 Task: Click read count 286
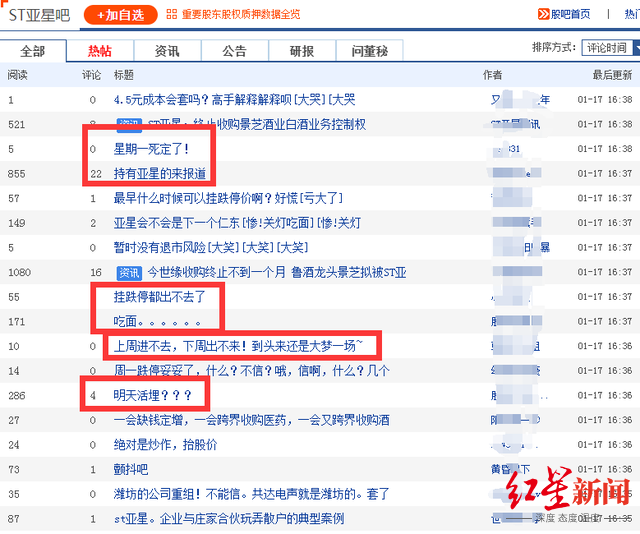point(16,396)
